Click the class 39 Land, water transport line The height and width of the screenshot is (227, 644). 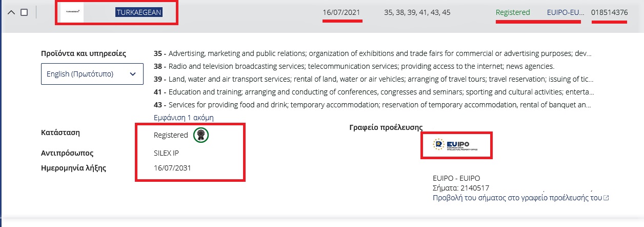373,79
